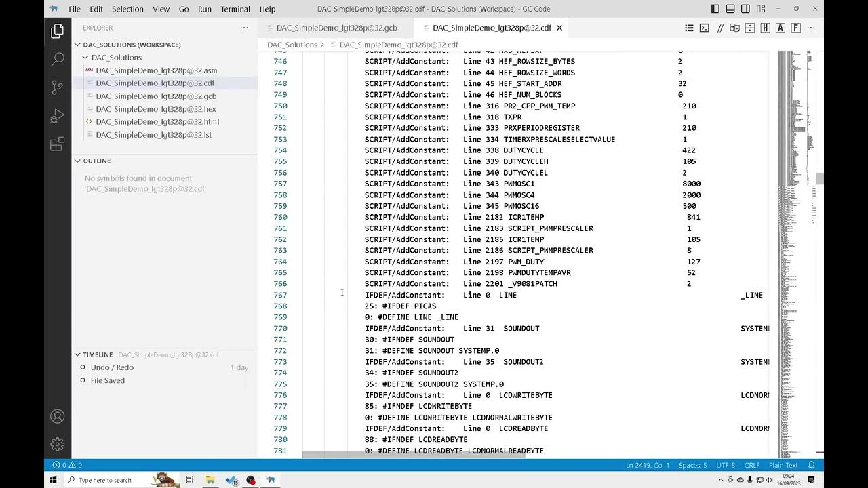Open the Go menu

tap(184, 9)
